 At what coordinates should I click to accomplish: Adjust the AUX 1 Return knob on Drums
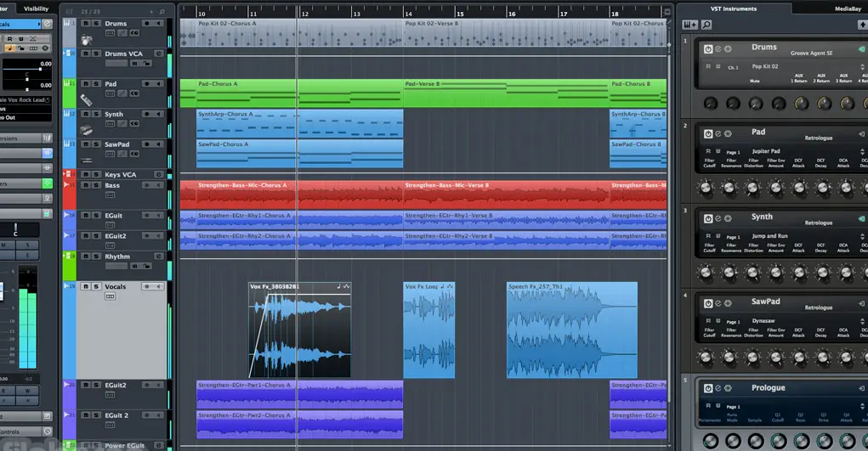[801, 103]
